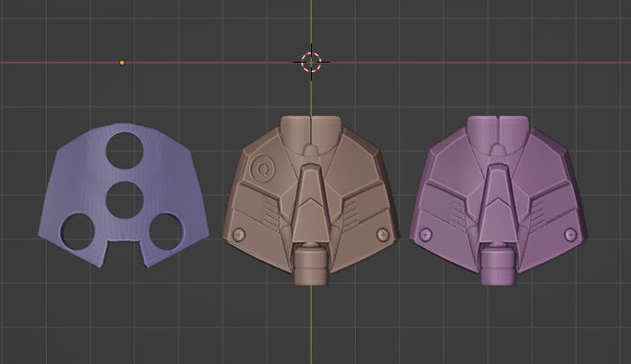Click the left screw on the pink armor
Viewport: 631px width, 364px height.
click(x=426, y=235)
